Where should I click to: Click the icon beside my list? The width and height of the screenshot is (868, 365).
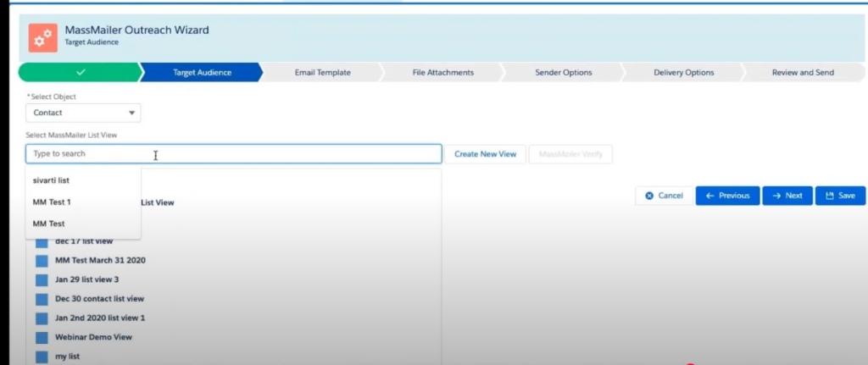pos(42,357)
